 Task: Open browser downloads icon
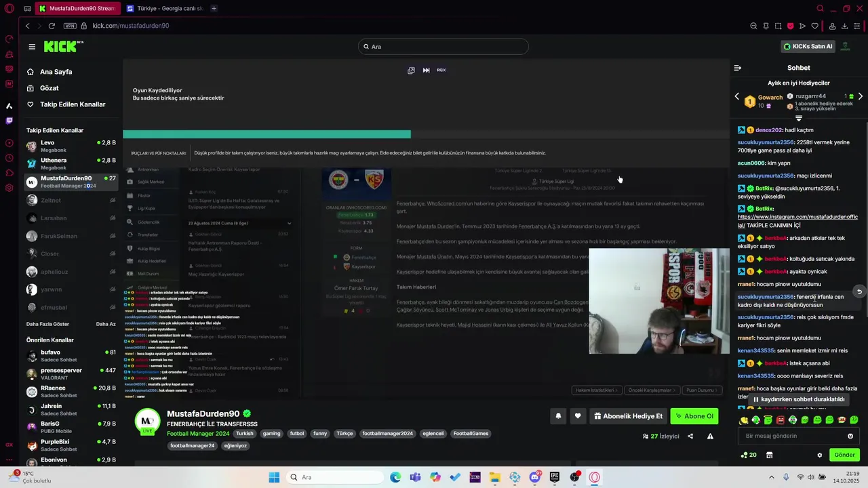tap(844, 26)
